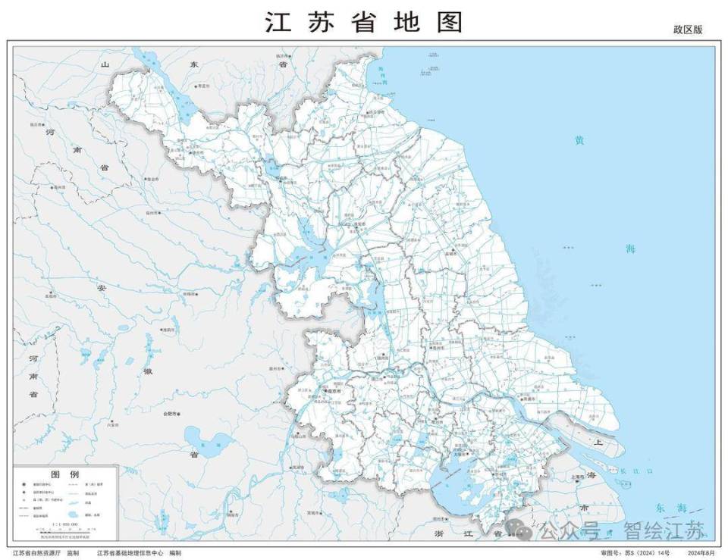Select the 淮北市 city label
The width and height of the screenshot is (728, 560).
[152, 179]
